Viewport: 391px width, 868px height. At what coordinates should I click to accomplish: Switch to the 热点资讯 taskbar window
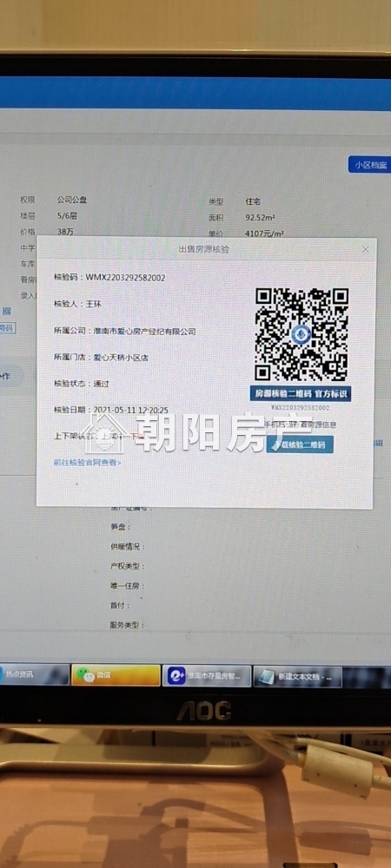(x=33, y=674)
